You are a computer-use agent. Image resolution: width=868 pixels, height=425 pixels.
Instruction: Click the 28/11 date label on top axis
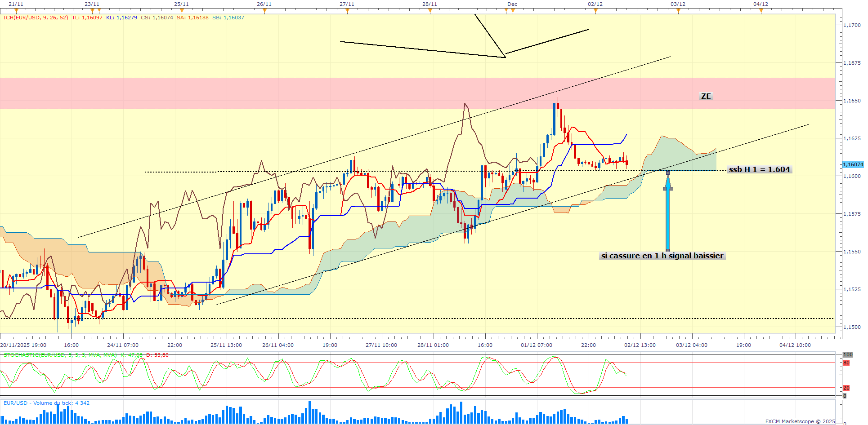[430, 4]
